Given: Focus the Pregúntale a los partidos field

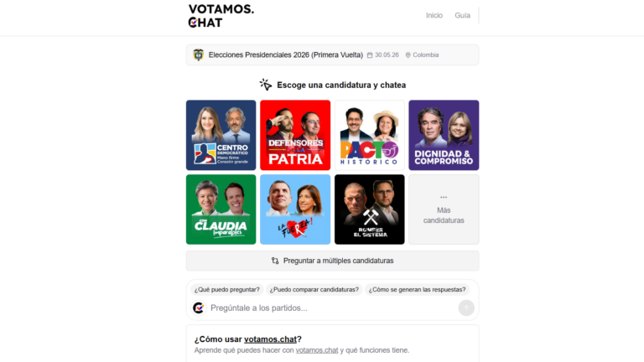Looking at the screenshot, I should click(332, 308).
